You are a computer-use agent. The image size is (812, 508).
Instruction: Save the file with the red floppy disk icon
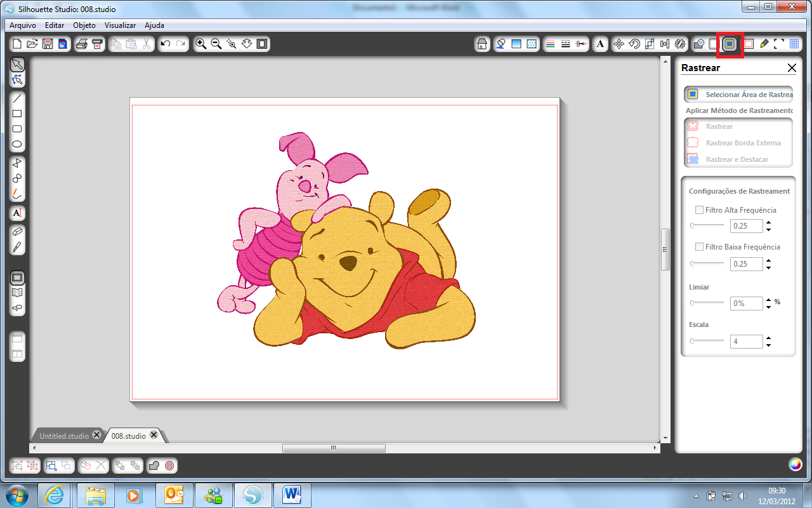click(48, 44)
